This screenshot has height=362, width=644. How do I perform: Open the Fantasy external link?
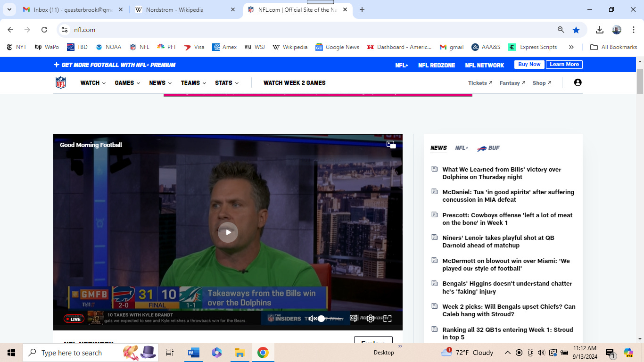pos(512,83)
